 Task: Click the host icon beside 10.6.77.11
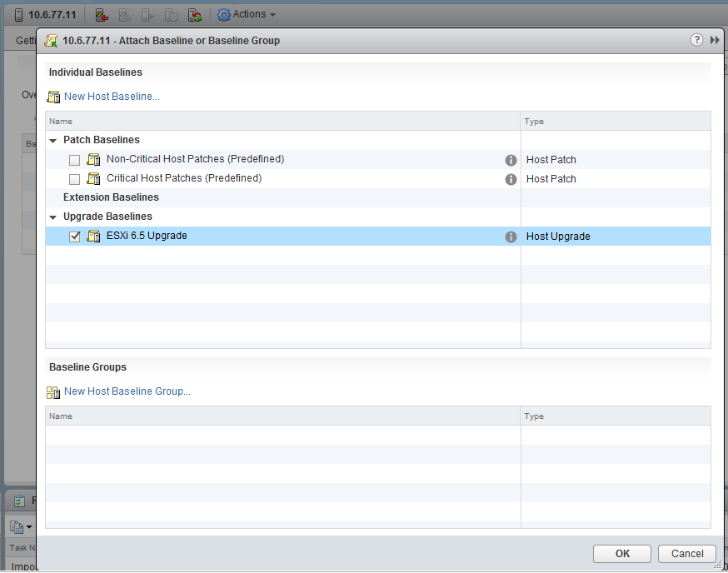[x=18, y=15]
